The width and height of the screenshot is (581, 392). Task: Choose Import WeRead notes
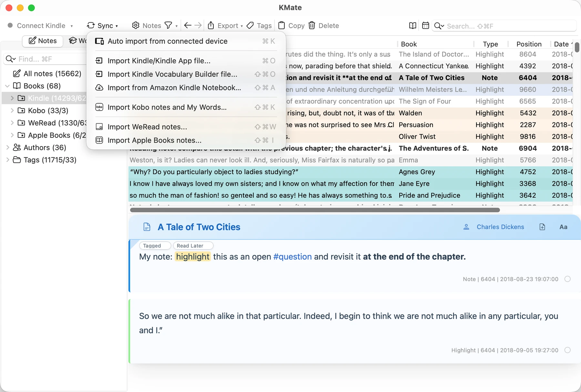coord(186,127)
